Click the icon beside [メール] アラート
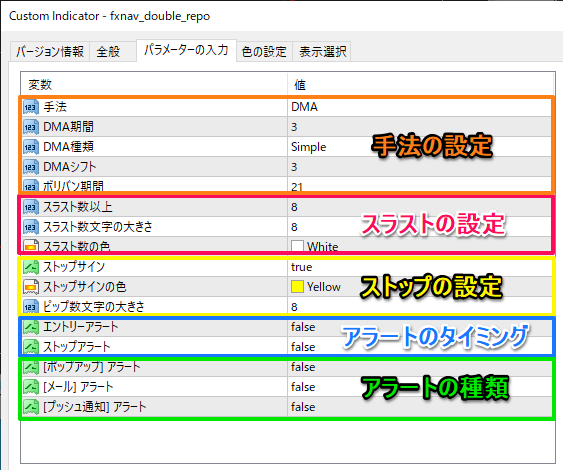The height and width of the screenshot is (470, 563). pyautogui.click(x=31, y=387)
